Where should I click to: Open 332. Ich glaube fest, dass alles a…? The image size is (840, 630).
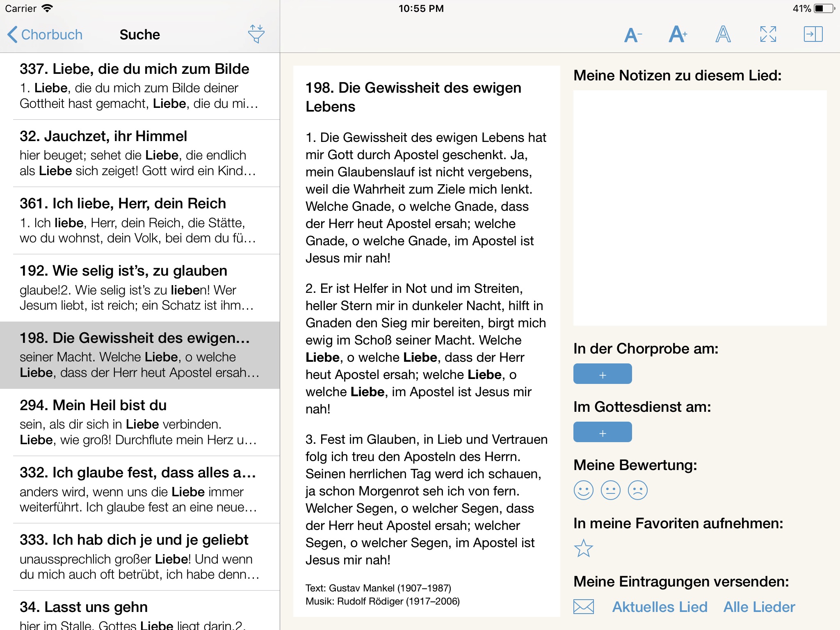pos(140,490)
